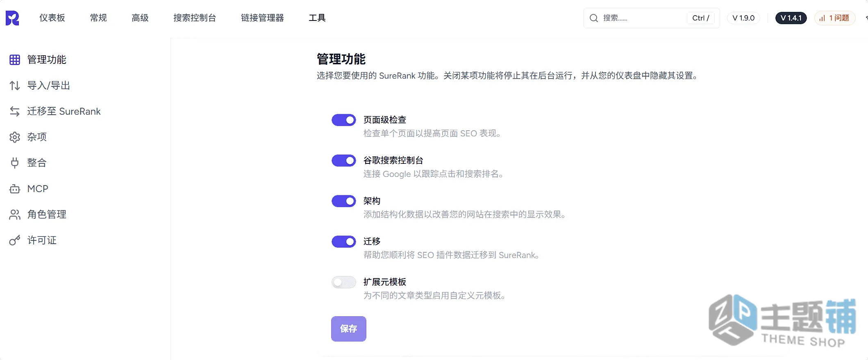Click the 管理功能 grid icon
The width and height of the screenshot is (868, 360).
[15, 60]
